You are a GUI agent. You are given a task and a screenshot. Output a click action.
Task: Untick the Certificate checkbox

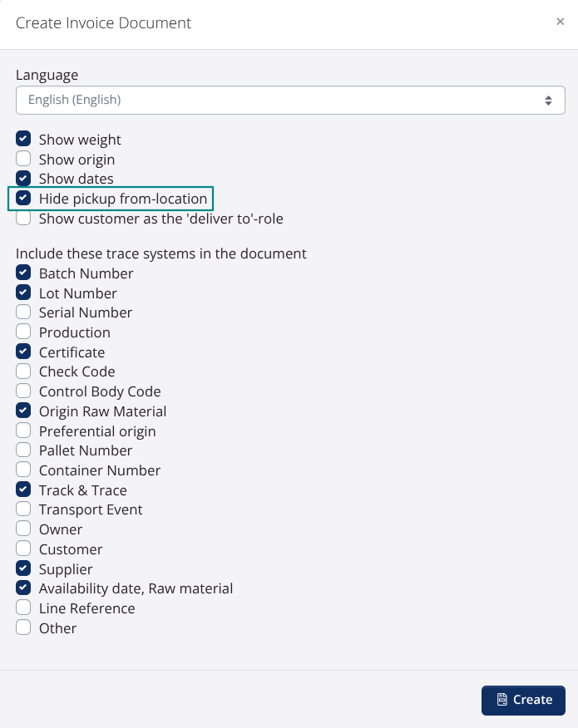pyautogui.click(x=23, y=352)
